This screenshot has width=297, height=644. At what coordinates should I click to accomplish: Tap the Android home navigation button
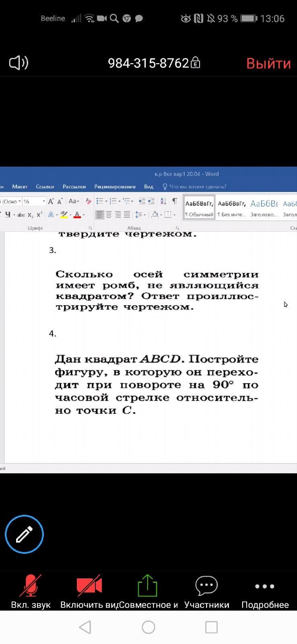coord(148,627)
